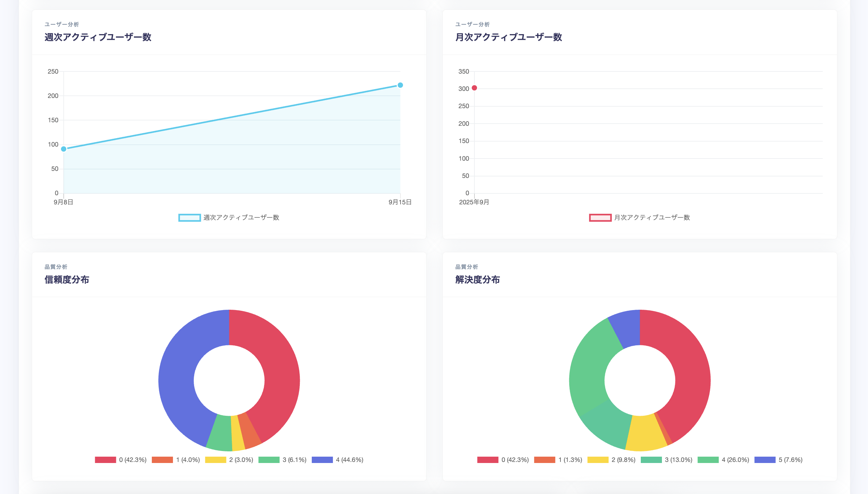Screen dimensions: 868x494
Task: Click the 9月15日 data point
Action: click(400, 85)
